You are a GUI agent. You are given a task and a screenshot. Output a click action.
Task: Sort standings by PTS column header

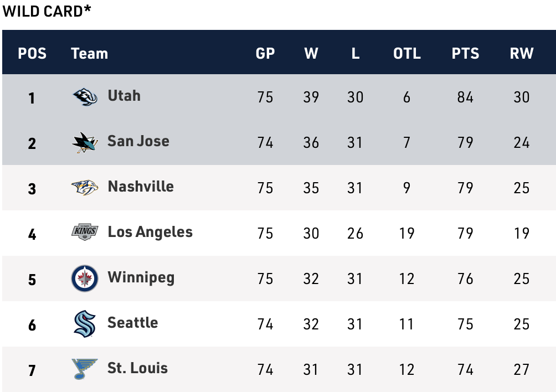click(x=465, y=53)
